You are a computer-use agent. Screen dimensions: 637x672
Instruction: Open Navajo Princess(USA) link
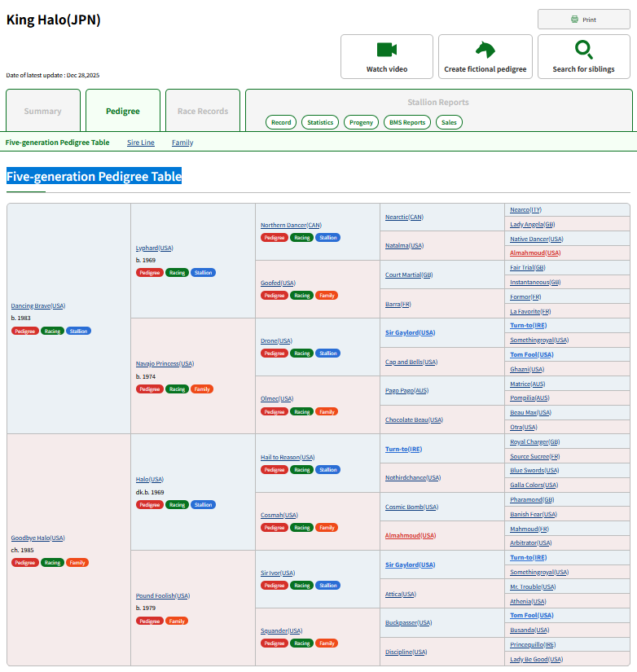click(165, 363)
